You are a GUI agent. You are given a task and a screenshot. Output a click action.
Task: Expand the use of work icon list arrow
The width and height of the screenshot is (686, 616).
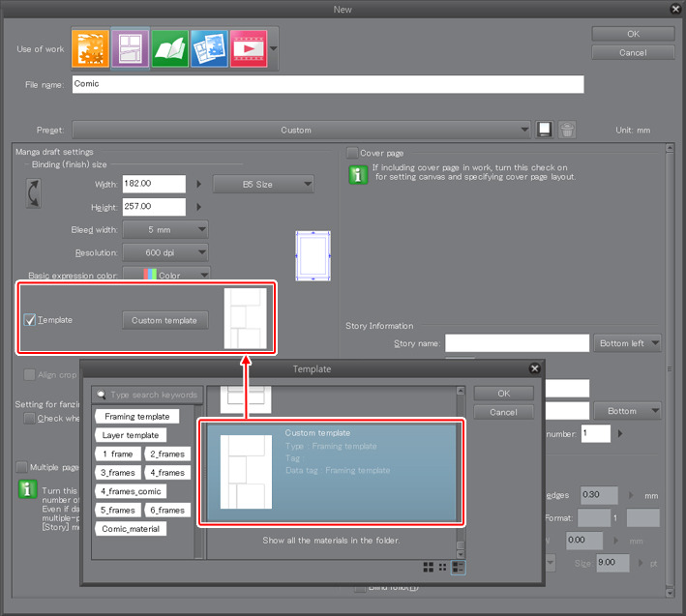point(274,48)
